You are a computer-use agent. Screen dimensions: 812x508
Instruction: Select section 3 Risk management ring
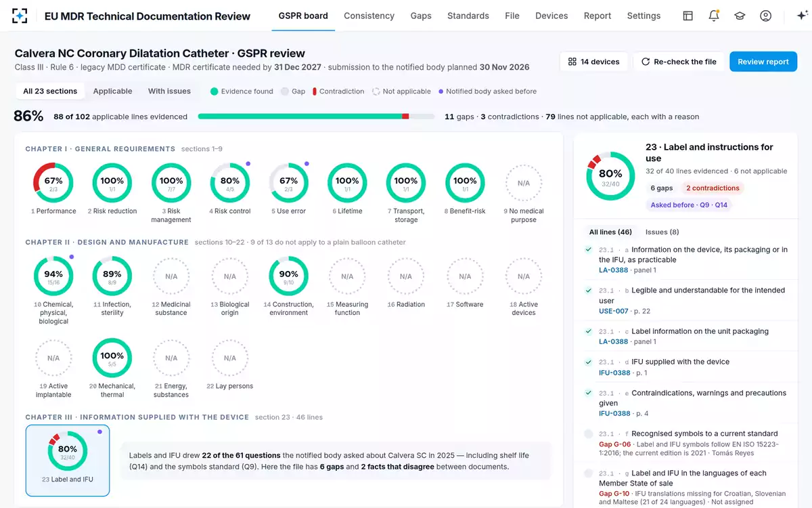point(171,183)
